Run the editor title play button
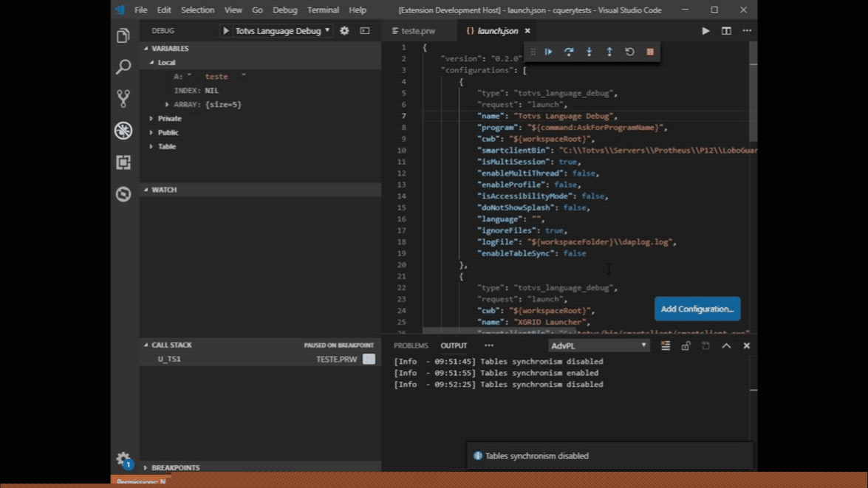Screen dimensions: 868x488 [x=705, y=31]
